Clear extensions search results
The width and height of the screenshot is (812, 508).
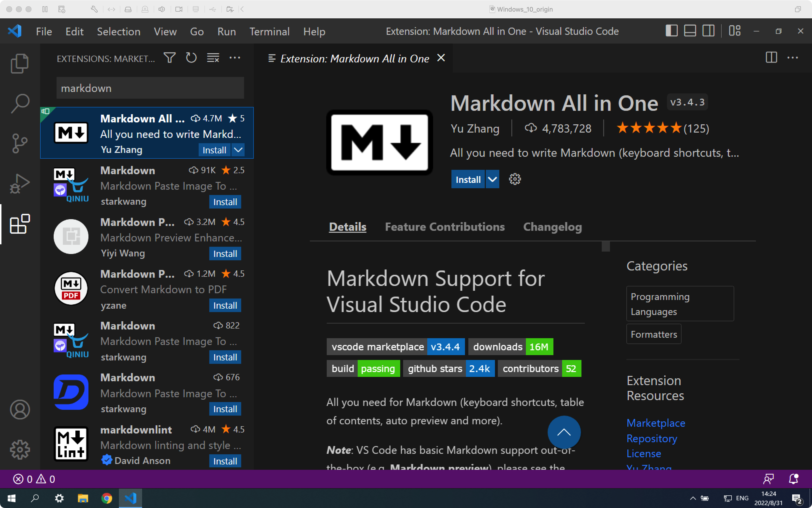213,58
